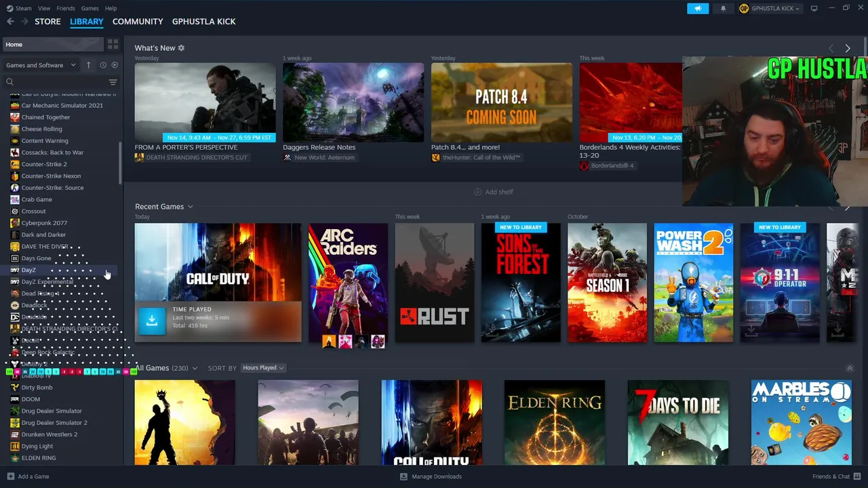Select ELDEN RING in the library list

[x=38, y=458]
